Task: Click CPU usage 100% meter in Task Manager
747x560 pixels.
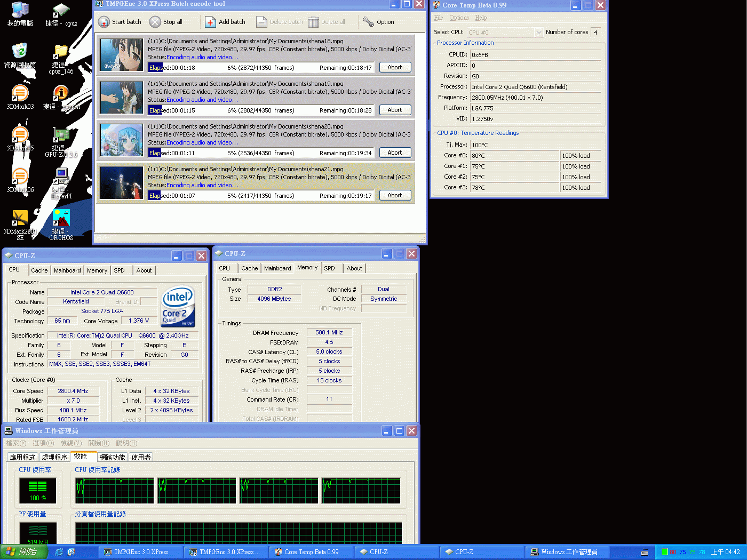Action: (x=38, y=491)
